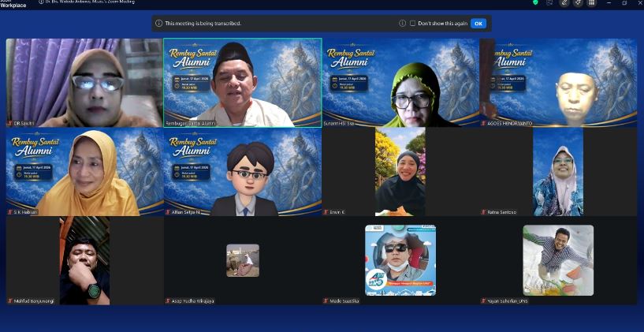Check 'Don't show this again' checkbox

(412, 24)
